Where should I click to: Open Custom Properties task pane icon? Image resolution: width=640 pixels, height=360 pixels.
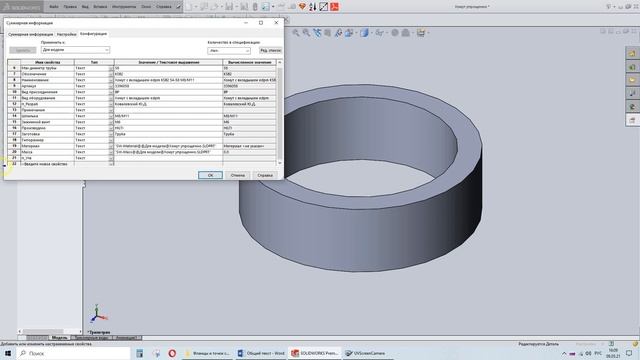tap(632, 120)
